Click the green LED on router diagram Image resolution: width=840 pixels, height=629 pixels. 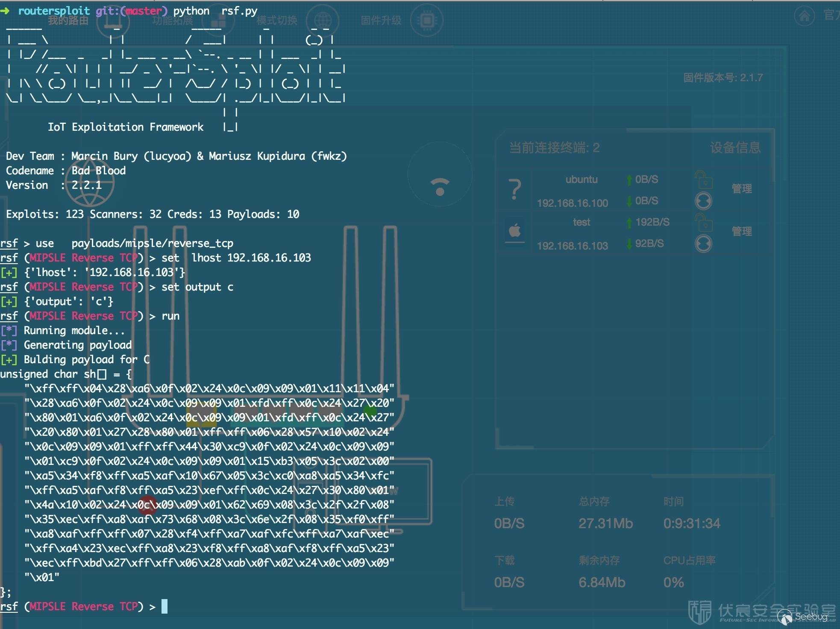370,411
